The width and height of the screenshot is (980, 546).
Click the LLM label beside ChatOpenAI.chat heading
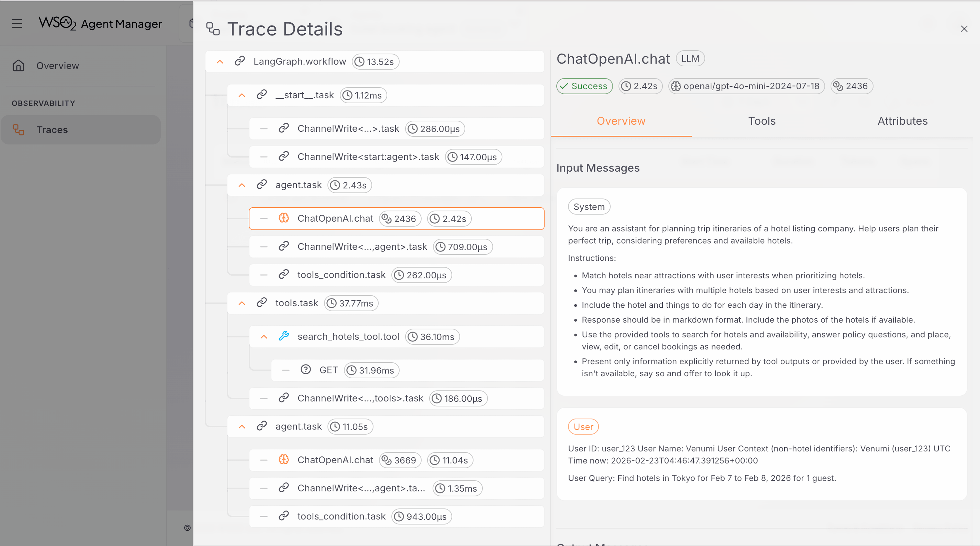tap(690, 58)
